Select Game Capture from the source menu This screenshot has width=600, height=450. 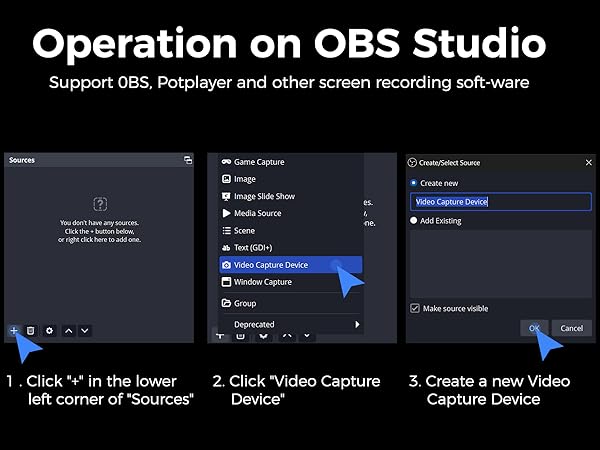[291, 162]
